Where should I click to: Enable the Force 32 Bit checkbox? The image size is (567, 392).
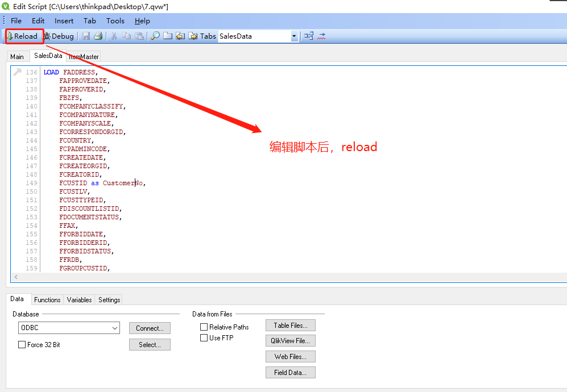pos(22,345)
